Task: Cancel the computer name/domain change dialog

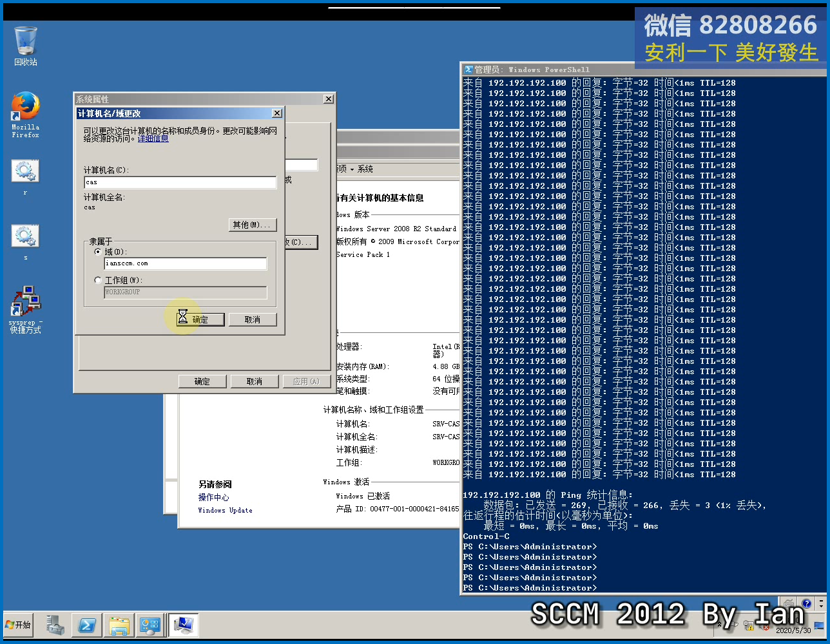Action: (x=253, y=319)
